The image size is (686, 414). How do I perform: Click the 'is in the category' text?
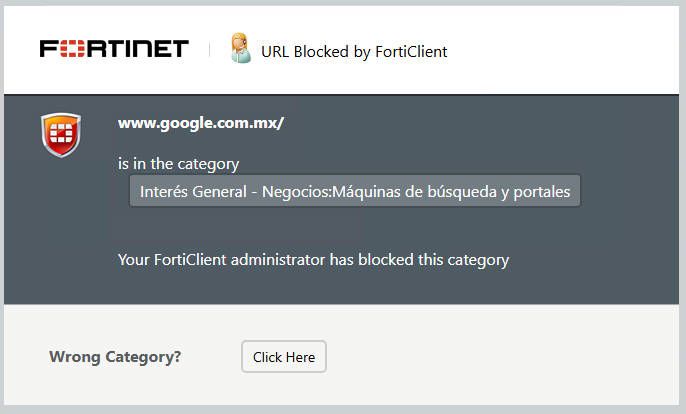pyautogui.click(x=178, y=164)
